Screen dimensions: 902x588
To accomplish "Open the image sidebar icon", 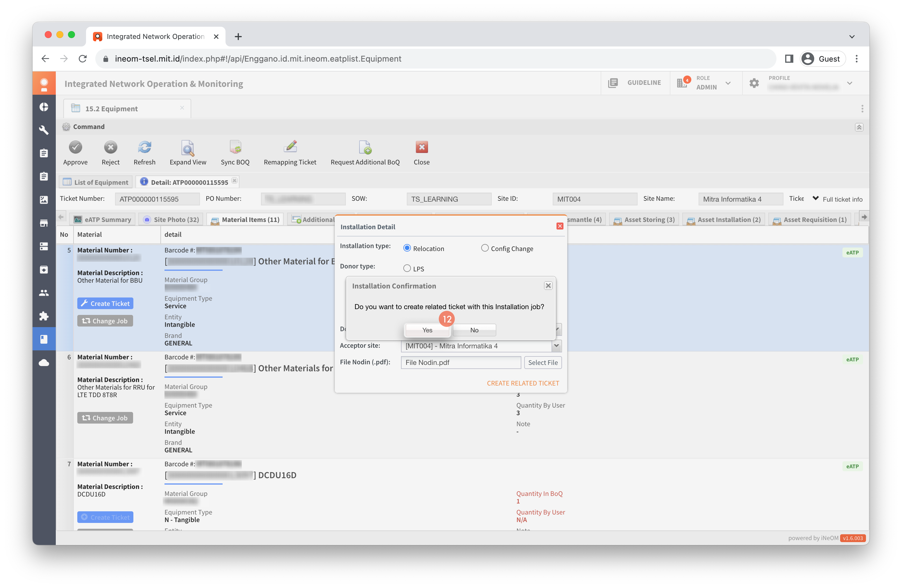I will click(x=44, y=200).
